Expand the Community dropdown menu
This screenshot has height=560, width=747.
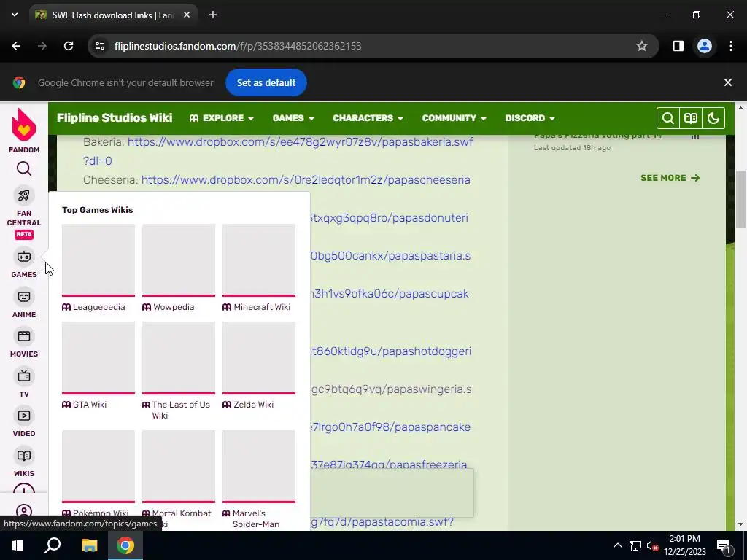[454, 118]
